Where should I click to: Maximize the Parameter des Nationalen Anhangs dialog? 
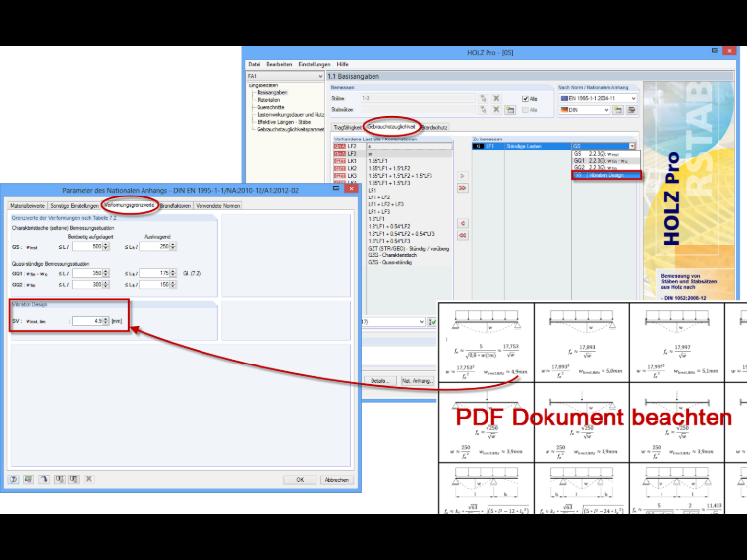pos(336,188)
